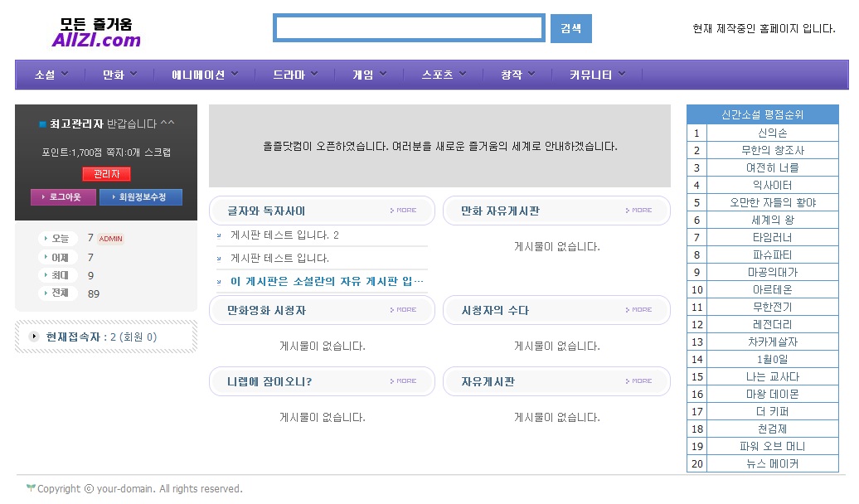Open MORE for the 만화영화 시청자 board
The image size is (859, 504).
[x=404, y=310]
